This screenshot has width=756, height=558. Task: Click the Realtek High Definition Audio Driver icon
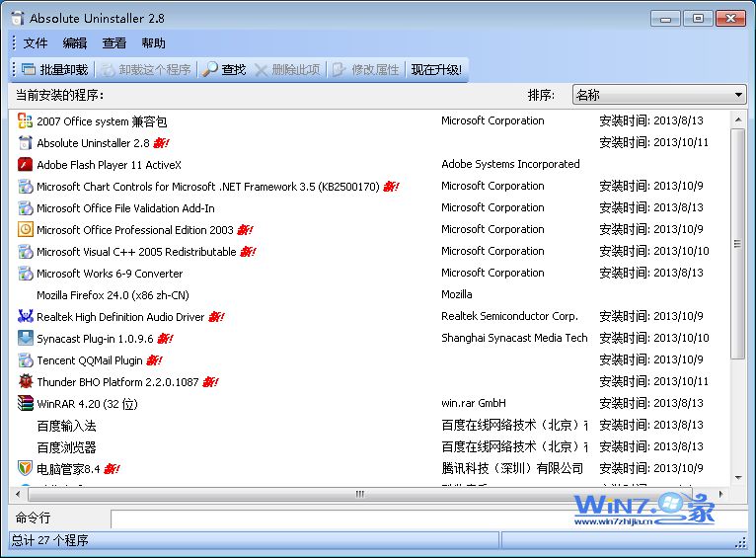point(25,316)
